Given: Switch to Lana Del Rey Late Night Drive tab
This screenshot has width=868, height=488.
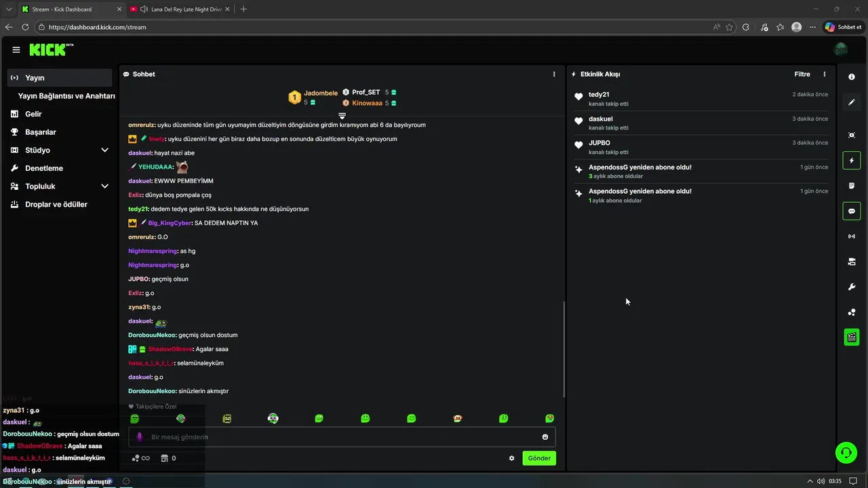Looking at the screenshot, I should [181, 9].
